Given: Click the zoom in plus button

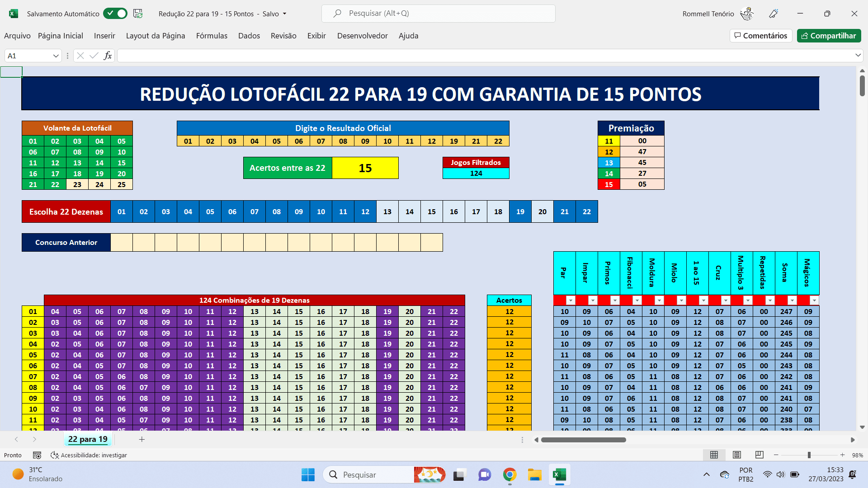Looking at the screenshot, I should 842,455.
